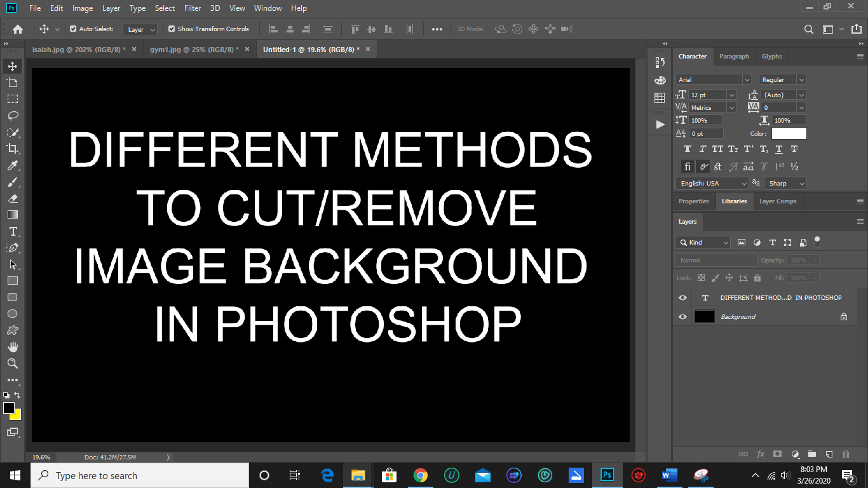
Task: Select the Lasso tool
Action: [12, 116]
